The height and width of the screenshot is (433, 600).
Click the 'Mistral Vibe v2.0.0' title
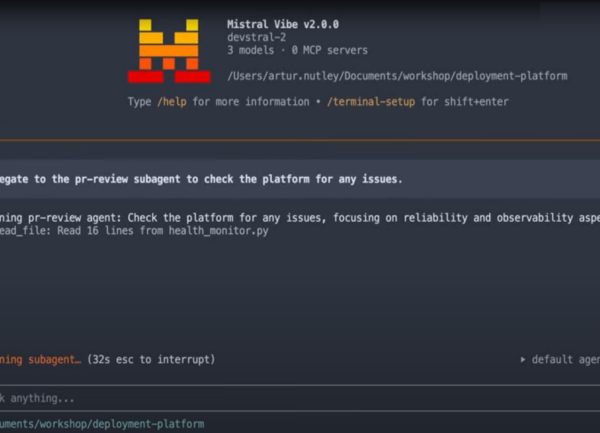click(x=283, y=24)
